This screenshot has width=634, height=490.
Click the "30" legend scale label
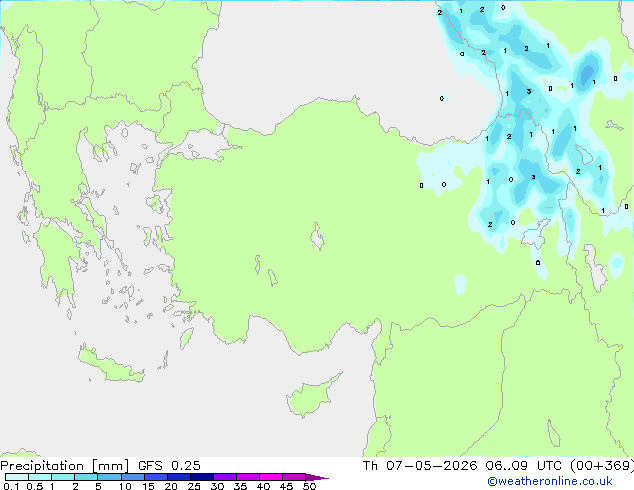tap(217, 486)
